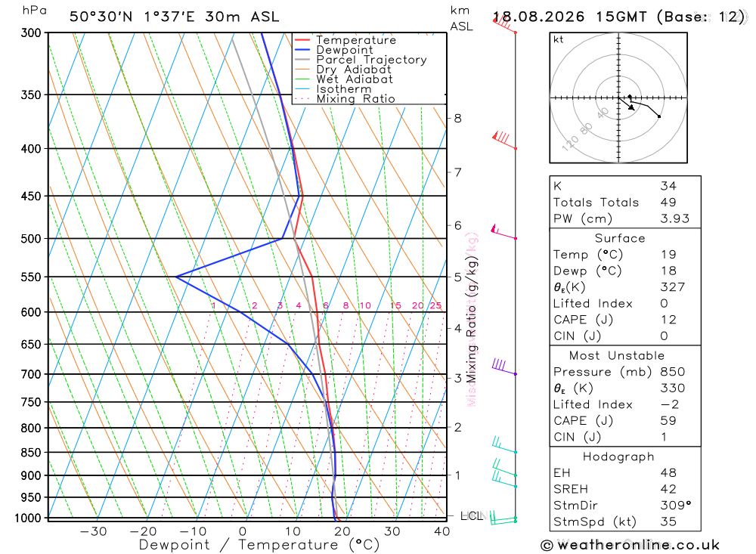Click the km ASL altitude axis label
The height and width of the screenshot is (554, 756).
[461, 18]
